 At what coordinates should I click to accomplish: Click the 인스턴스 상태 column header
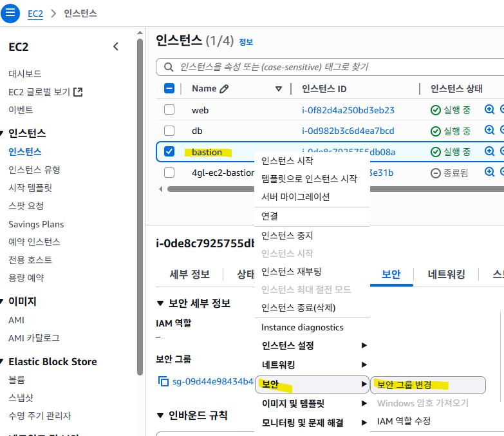[x=456, y=89]
